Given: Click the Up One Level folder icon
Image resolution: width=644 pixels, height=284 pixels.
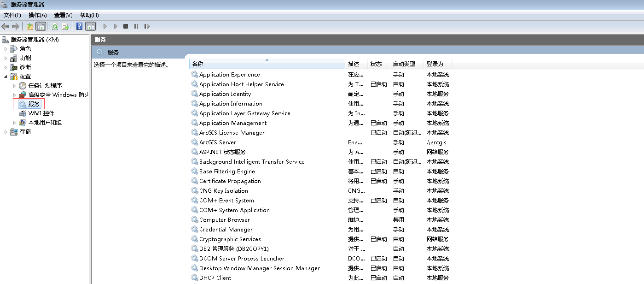Looking at the screenshot, I should [30, 26].
